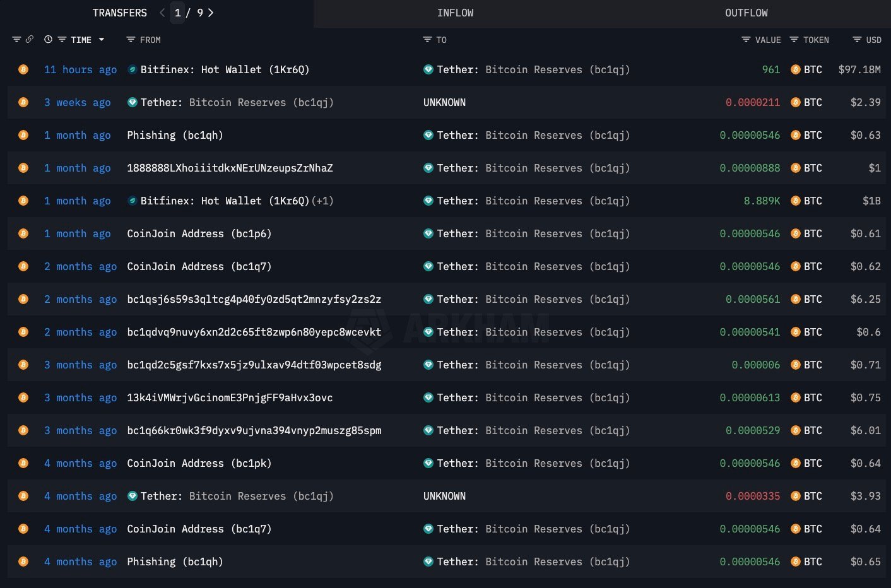Click the leftmost filter icon in header
The height and width of the screenshot is (588, 891).
click(16, 39)
